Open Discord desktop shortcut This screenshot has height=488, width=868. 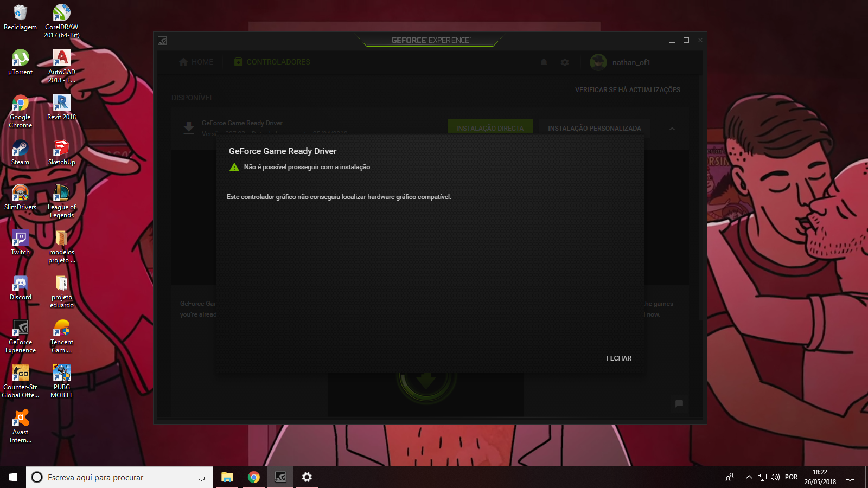pos(20,287)
